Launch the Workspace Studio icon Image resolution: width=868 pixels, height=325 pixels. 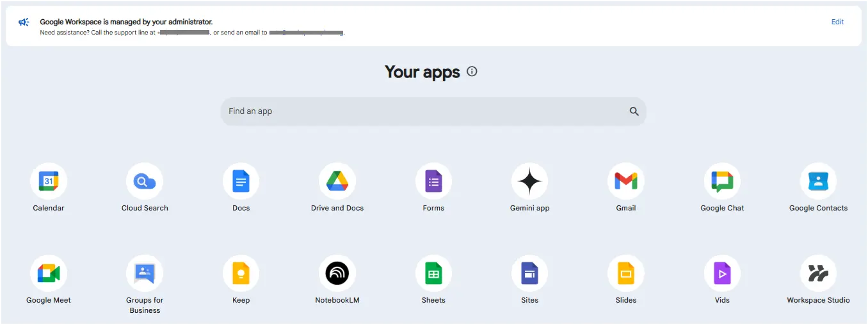(x=818, y=273)
